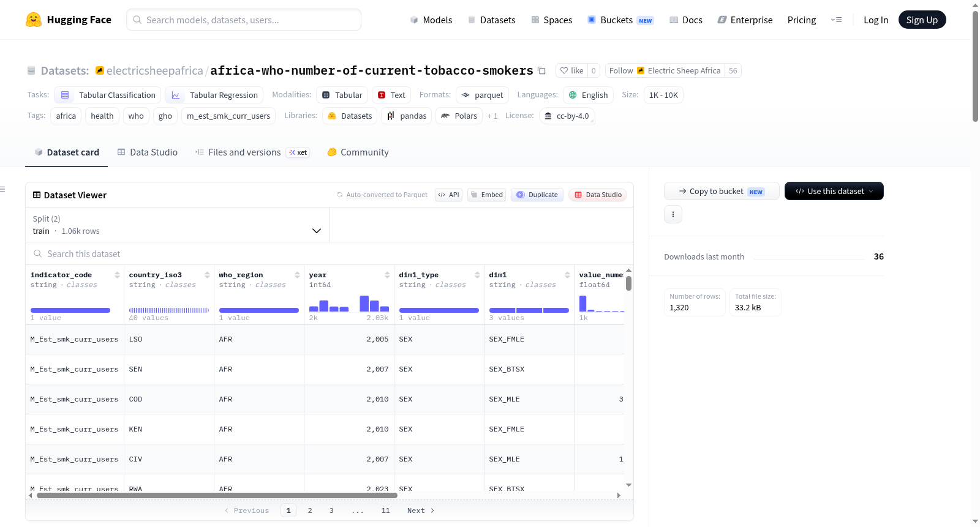
Task: Click the Log In link
Action: (x=876, y=20)
